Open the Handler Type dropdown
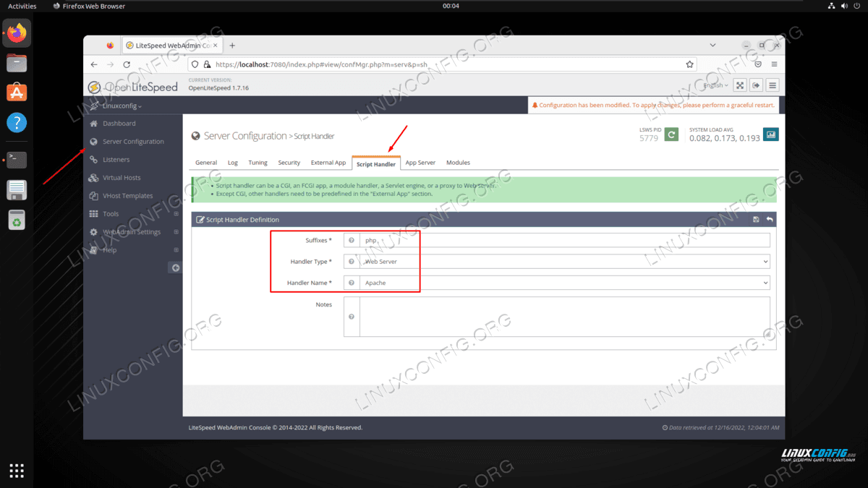Screen dimensions: 868x488 click(565, 262)
